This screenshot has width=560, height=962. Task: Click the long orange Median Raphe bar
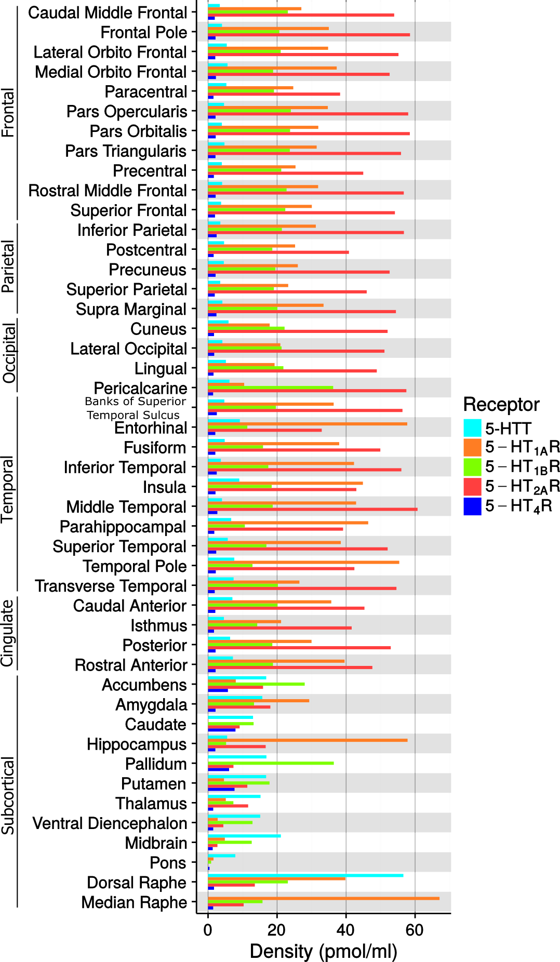click(323, 898)
